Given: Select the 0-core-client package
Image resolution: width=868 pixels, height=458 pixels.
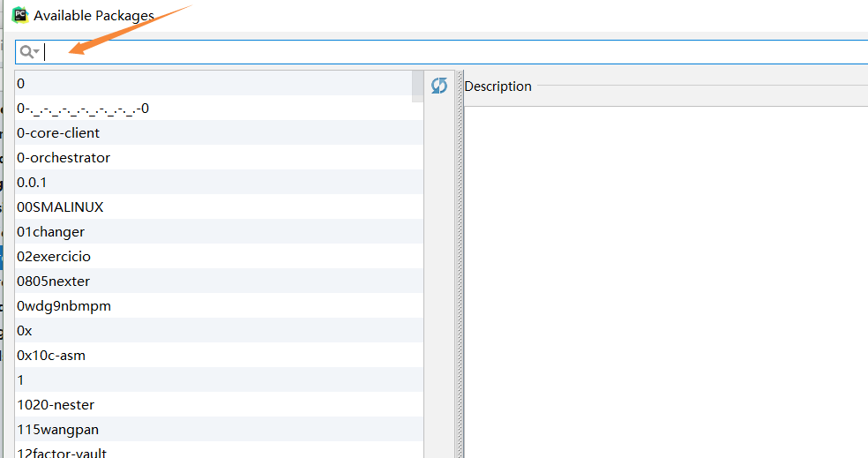Looking at the screenshot, I should 219,133.
